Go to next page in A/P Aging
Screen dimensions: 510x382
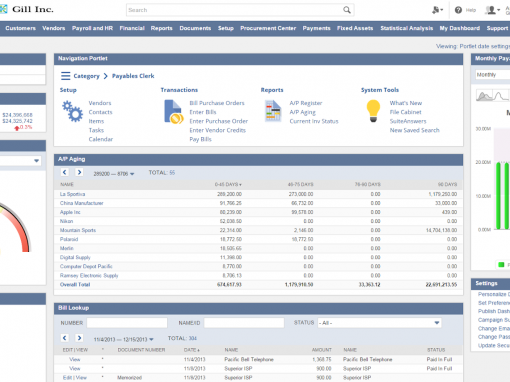coord(79,172)
